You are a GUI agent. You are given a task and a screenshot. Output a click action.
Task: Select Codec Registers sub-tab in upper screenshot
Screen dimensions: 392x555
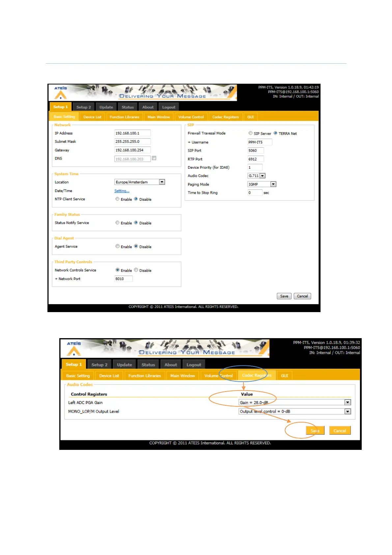pyautogui.click(x=226, y=117)
